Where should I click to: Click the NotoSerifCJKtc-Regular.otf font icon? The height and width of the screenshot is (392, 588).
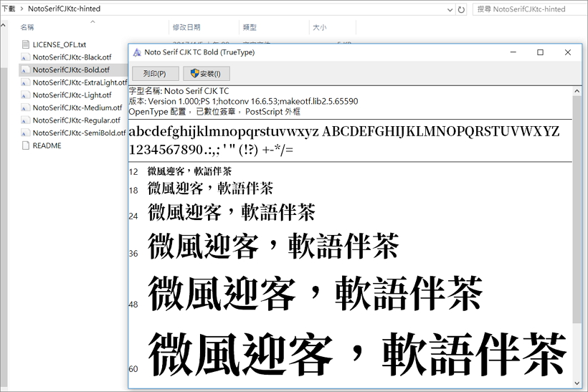click(x=26, y=120)
